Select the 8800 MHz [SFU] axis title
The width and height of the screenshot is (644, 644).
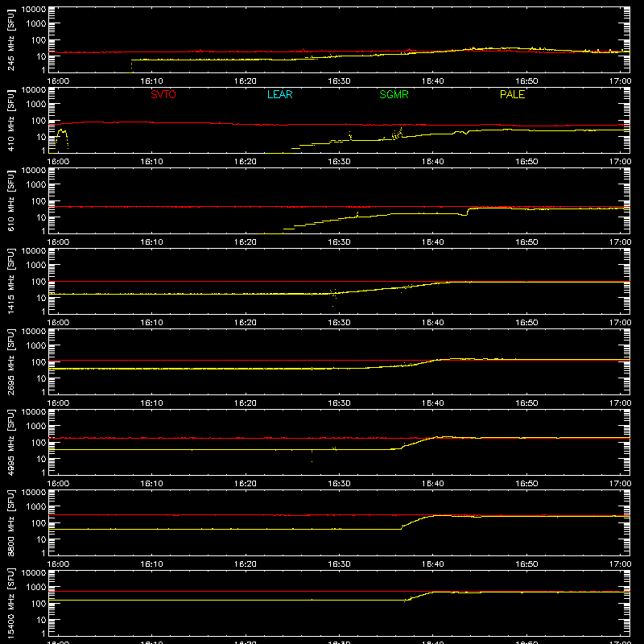coord(10,522)
